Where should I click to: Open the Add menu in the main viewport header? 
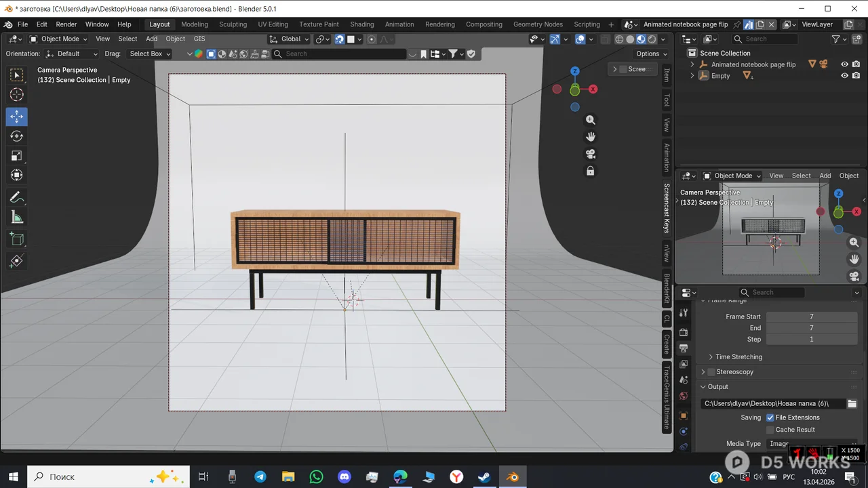click(x=152, y=39)
